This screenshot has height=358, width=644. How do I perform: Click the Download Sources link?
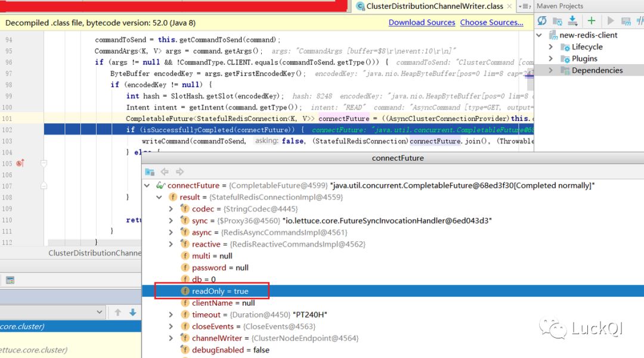(422, 23)
